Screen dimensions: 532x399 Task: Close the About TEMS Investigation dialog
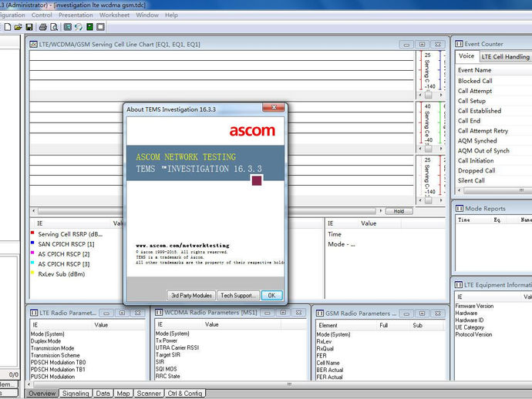click(x=274, y=108)
